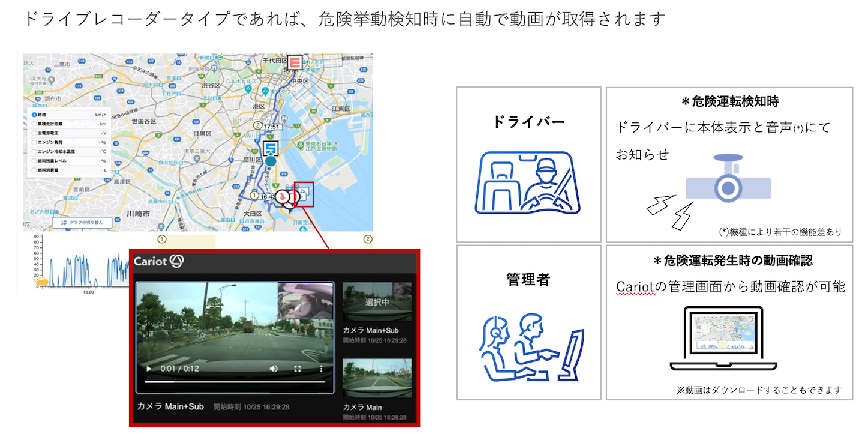
Task: Mute the video with the speaker icon
Action: tap(274, 369)
